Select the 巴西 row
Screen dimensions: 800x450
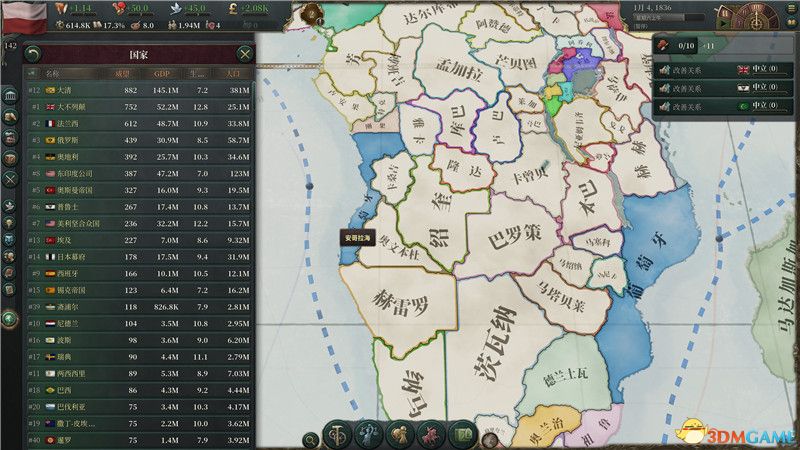click(x=139, y=390)
